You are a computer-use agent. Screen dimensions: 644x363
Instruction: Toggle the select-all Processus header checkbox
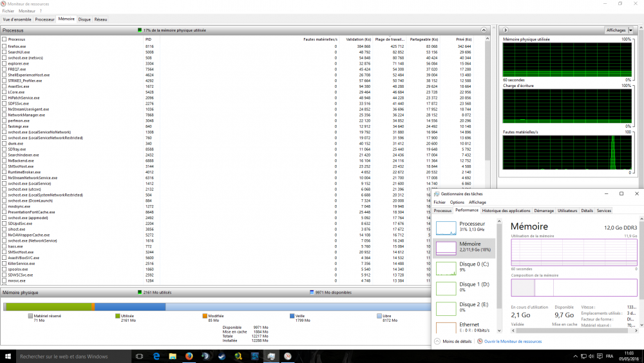[5, 39]
